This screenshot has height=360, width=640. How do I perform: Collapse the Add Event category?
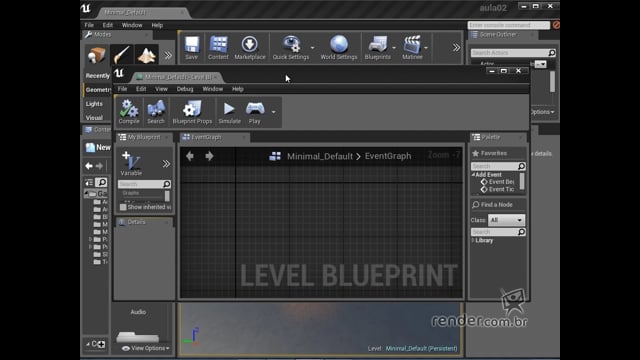pyautogui.click(x=473, y=175)
